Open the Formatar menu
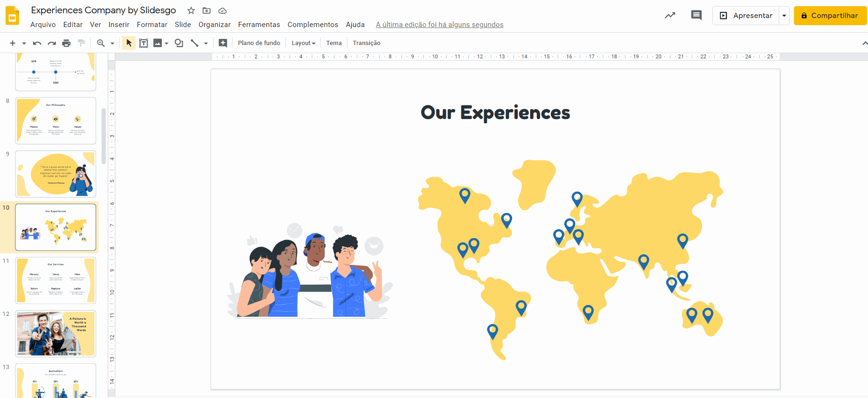 click(x=152, y=25)
